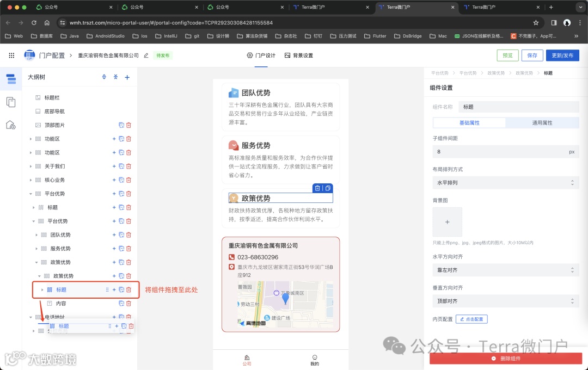Add child to 关于我们 row
The image size is (588, 370).
pyautogui.click(x=114, y=166)
